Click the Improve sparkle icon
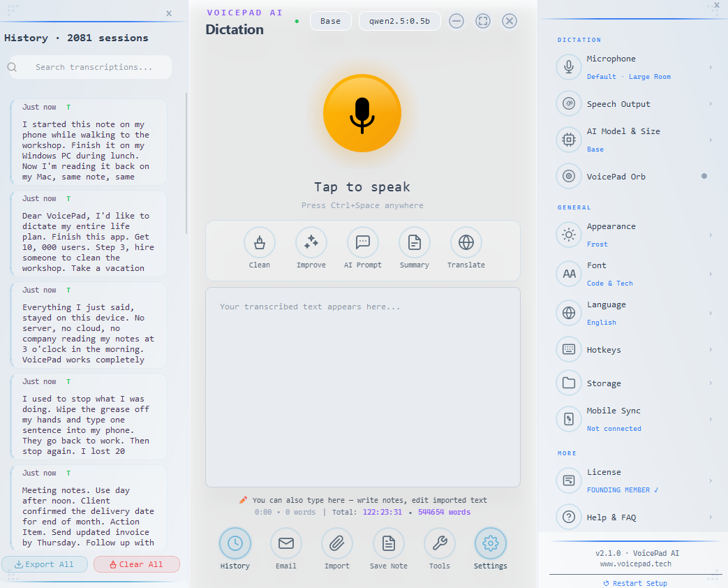This screenshot has height=588, width=728. (x=311, y=243)
